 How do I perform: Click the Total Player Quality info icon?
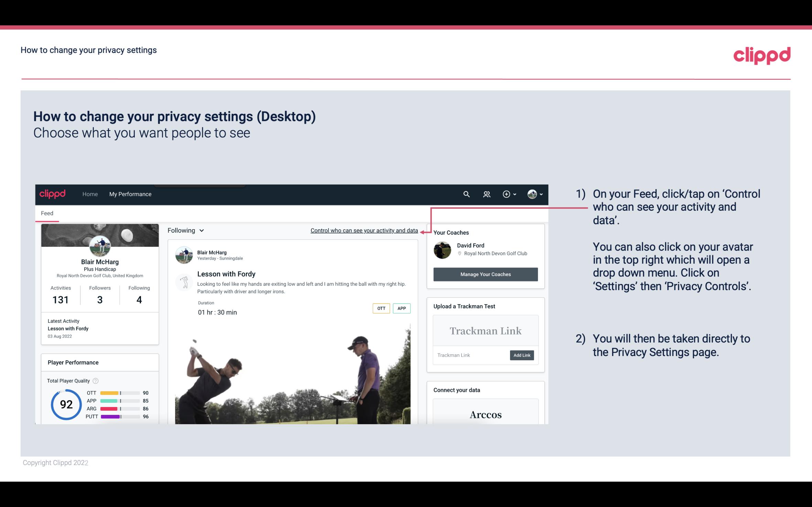click(96, 380)
